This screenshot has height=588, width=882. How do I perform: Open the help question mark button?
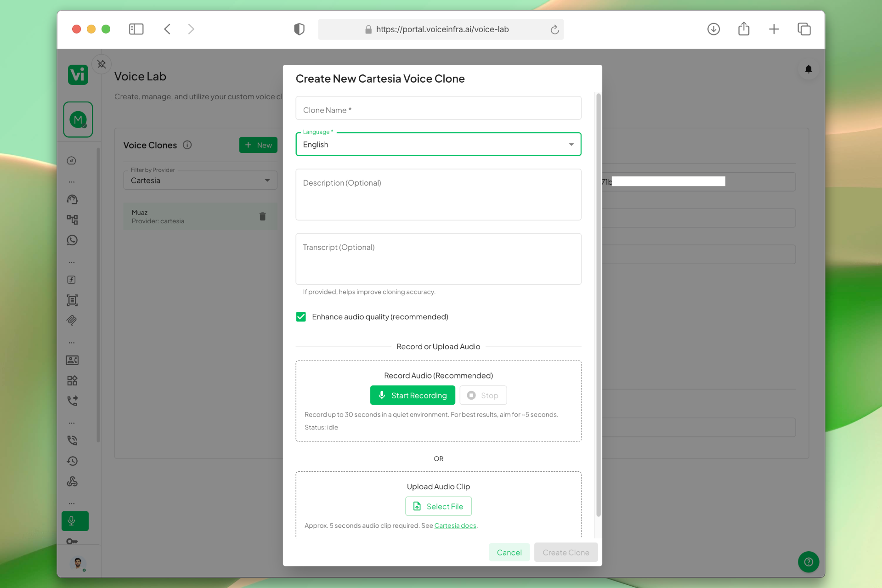(808, 562)
